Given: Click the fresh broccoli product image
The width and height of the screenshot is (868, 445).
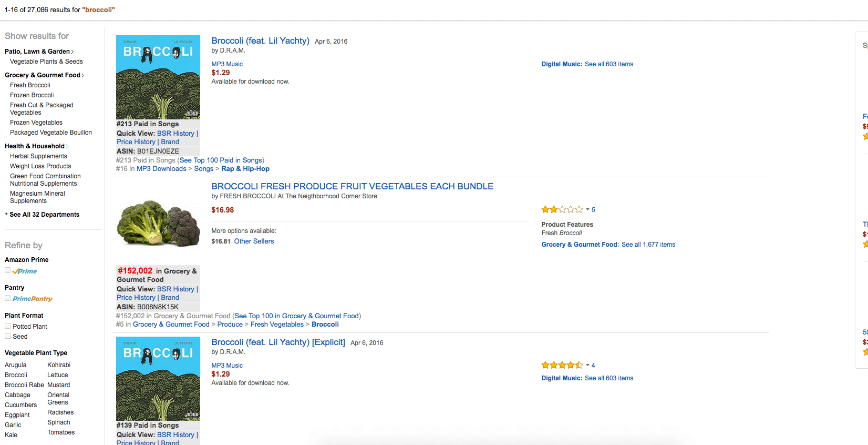Looking at the screenshot, I should click(158, 223).
